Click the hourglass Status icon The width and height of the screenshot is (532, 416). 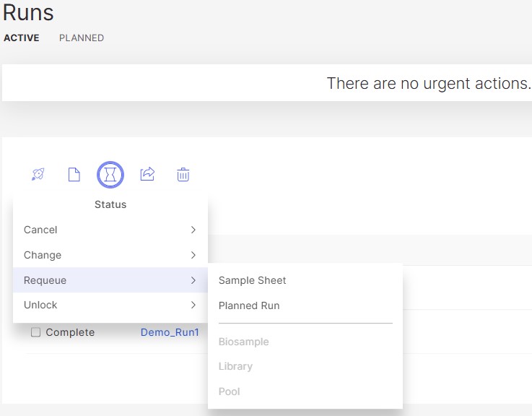point(110,174)
